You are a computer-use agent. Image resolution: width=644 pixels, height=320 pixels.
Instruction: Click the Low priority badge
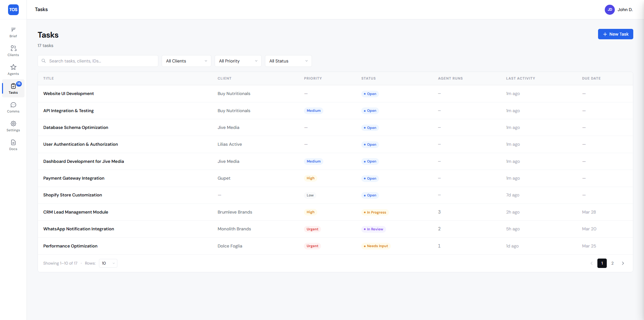(x=310, y=195)
